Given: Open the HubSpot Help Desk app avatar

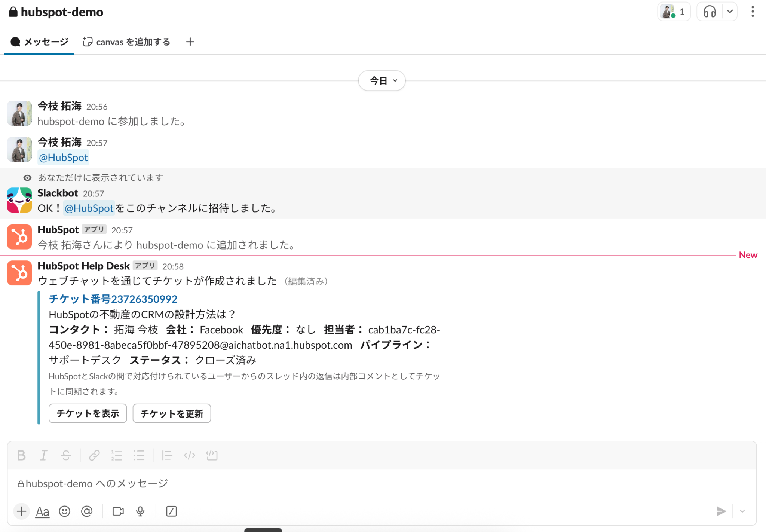Looking at the screenshot, I should (x=19, y=273).
